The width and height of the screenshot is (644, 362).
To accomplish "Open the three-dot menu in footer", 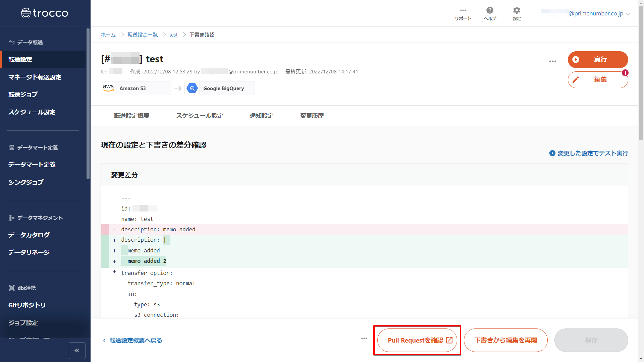I will [364, 339].
